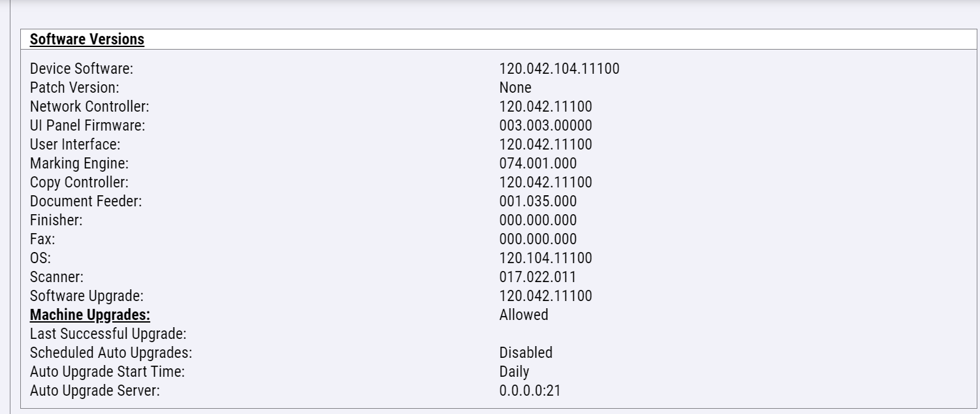Viewport: 980px width, 414px height.
Task: Select the Device Software version 120.042.104.11100
Action: pos(559,69)
